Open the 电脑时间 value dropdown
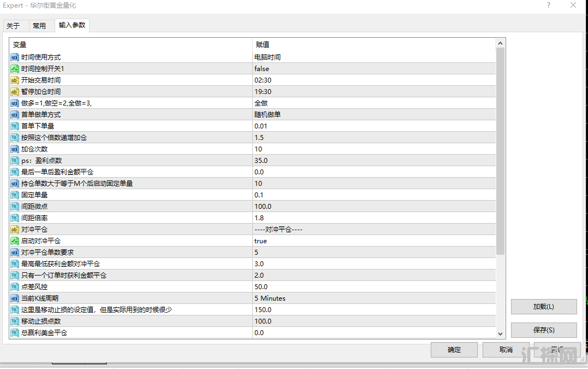Viewport: 588px width, 369px height. click(x=268, y=57)
